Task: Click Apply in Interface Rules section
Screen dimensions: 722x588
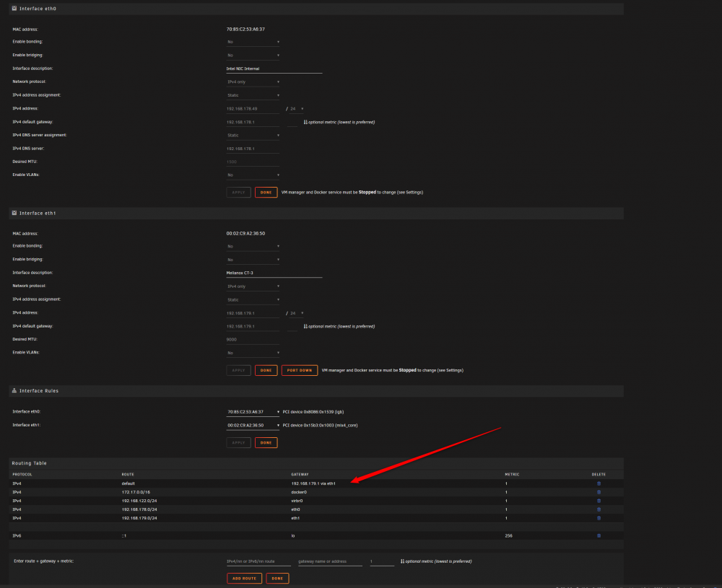Action: pos(238,442)
